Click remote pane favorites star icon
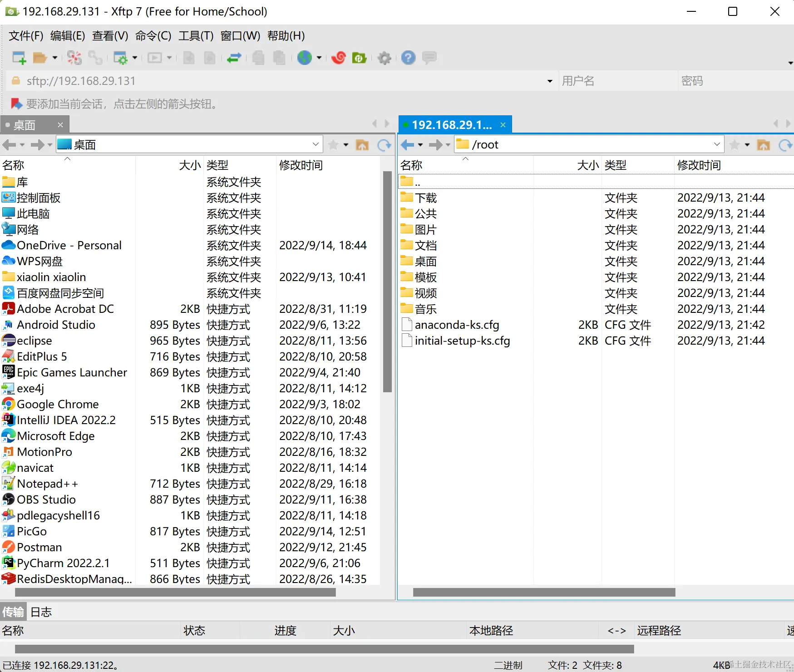Image resolution: width=794 pixels, height=672 pixels. click(735, 145)
